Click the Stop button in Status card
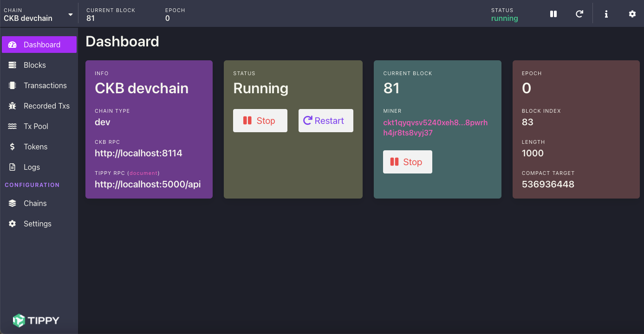Viewport: 644px width, 334px height. click(x=260, y=121)
